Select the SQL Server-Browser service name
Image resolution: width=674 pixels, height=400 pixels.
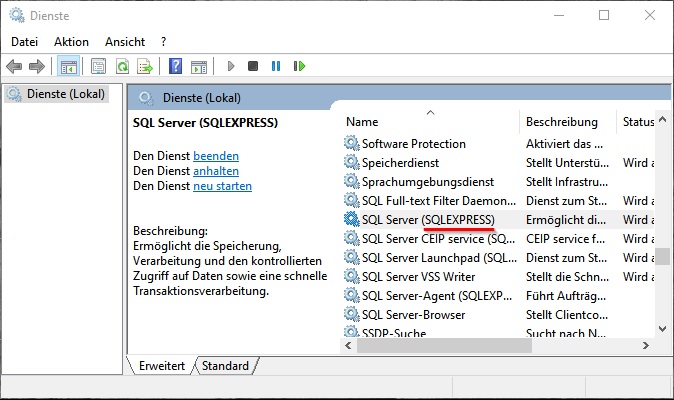[x=413, y=314]
